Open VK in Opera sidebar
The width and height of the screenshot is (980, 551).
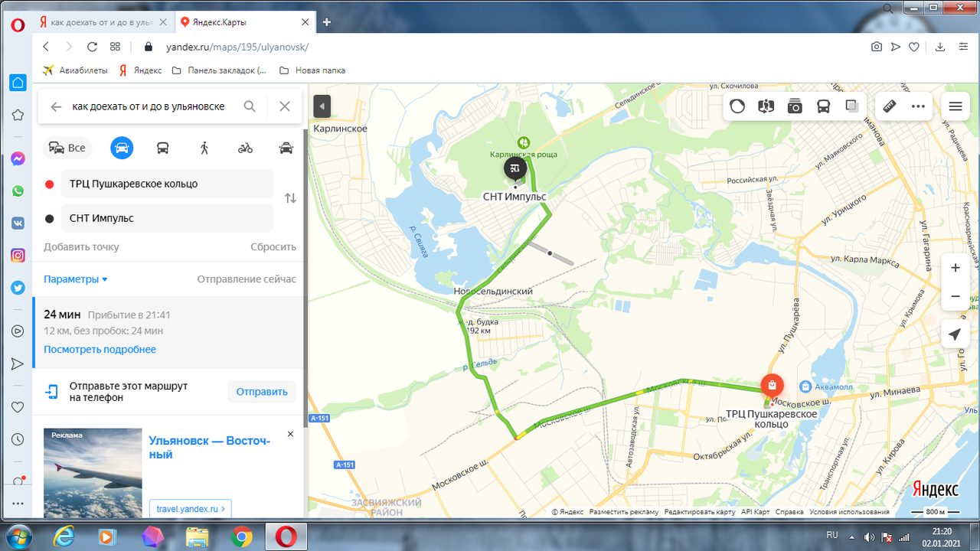(x=18, y=223)
